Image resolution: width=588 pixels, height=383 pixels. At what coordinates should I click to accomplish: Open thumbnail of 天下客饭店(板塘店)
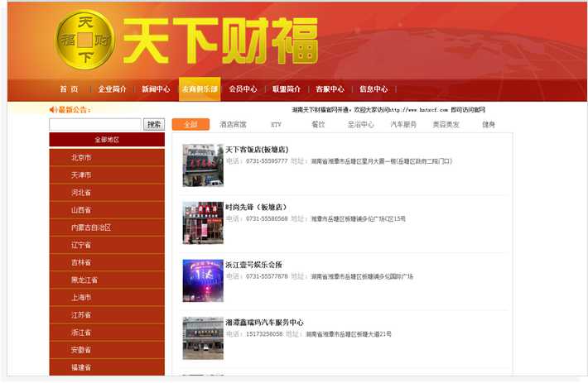[203, 165]
